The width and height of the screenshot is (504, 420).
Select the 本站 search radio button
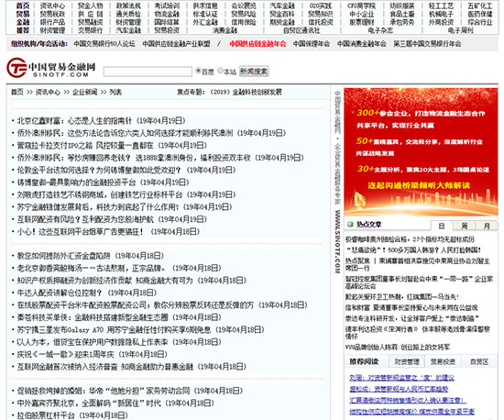click(220, 71)
